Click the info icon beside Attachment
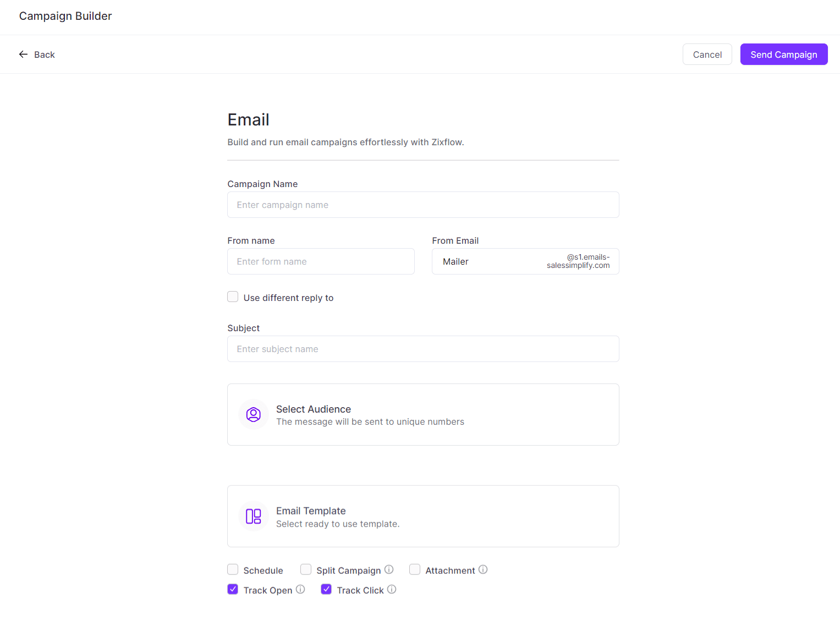The height and width of the screenshot is (636, 840). coord(483,569)
